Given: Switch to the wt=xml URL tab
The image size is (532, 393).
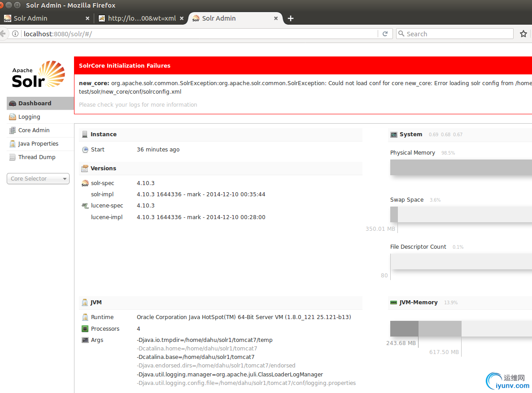Looking at the screenshot, I should (141, 18).
